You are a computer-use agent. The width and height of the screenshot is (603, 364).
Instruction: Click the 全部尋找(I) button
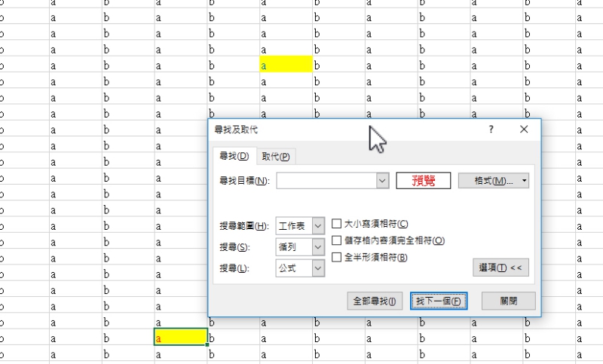375,301
